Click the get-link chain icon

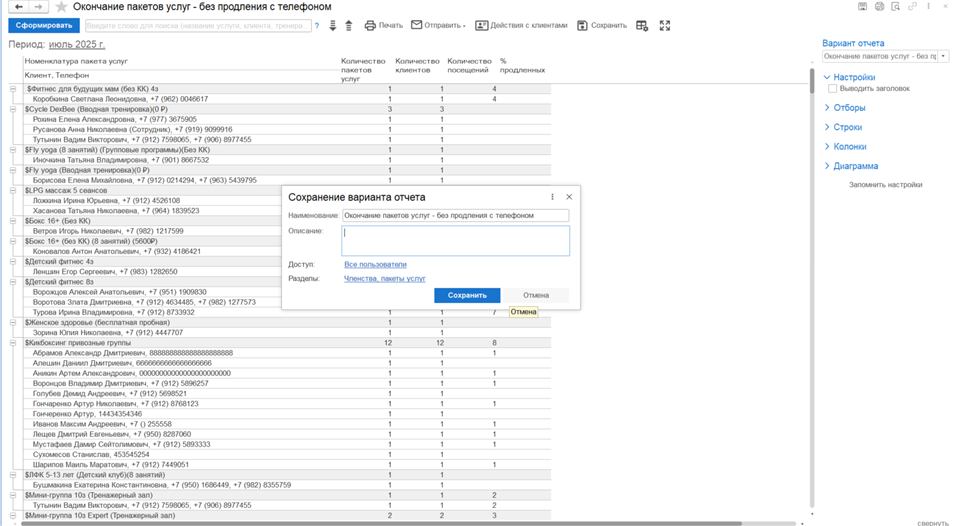[912, 7]
